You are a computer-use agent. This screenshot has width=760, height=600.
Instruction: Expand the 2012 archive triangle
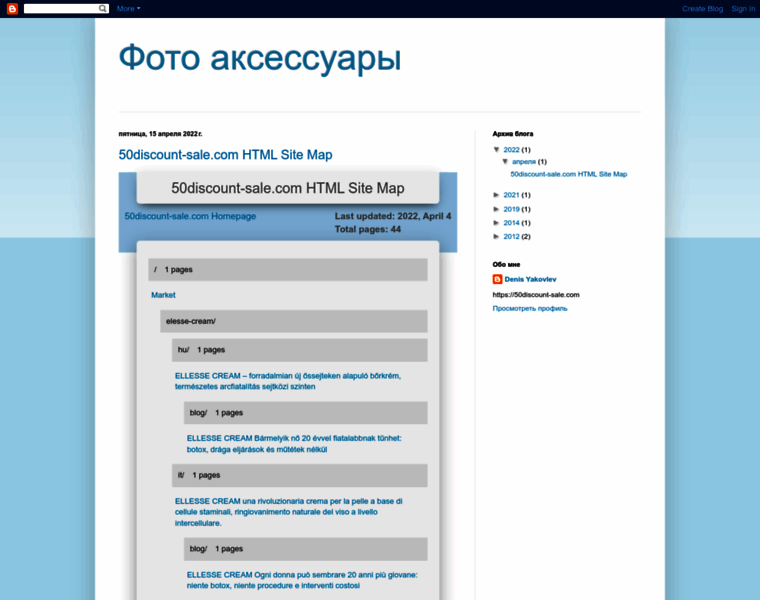pos(496,236)
